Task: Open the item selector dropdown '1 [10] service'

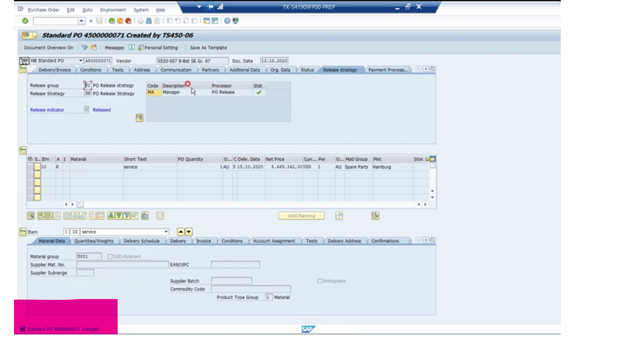Action: 166,232
